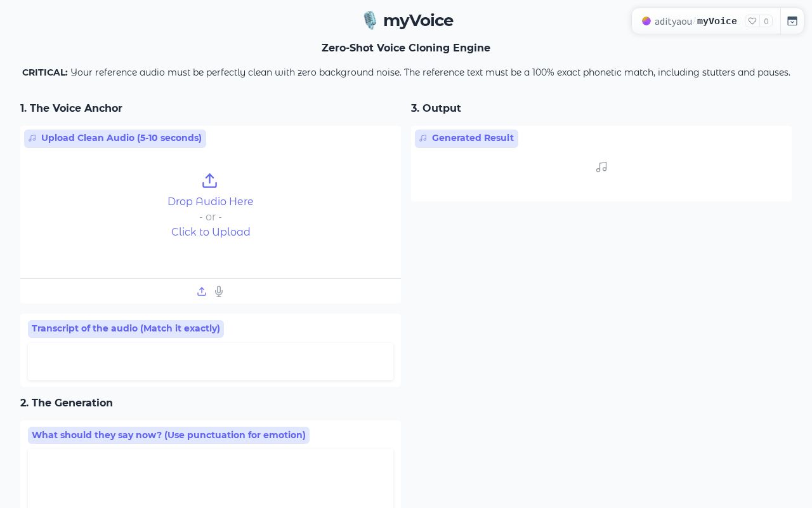Click the 3. Output heading
The height and width of the screenshot is (508, 812).
tap(436, 108)
